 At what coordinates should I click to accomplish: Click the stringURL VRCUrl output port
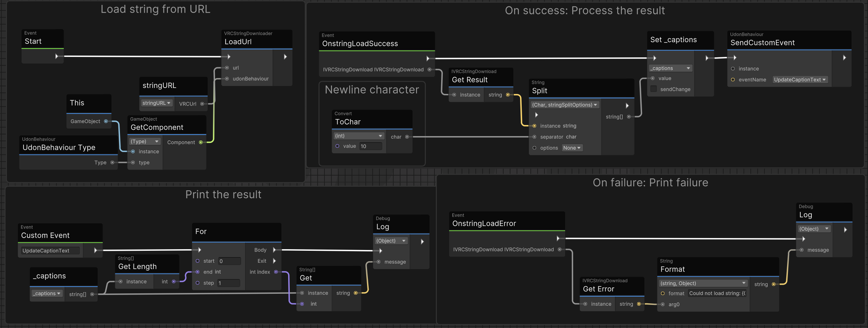coord(202,104)
